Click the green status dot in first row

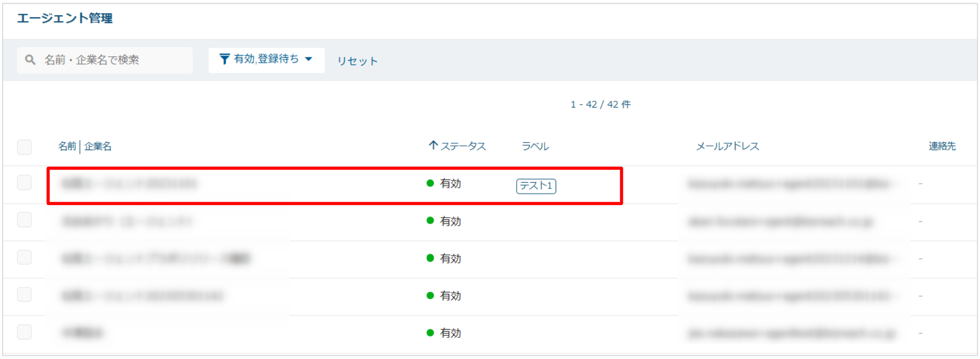pos(430,183)
